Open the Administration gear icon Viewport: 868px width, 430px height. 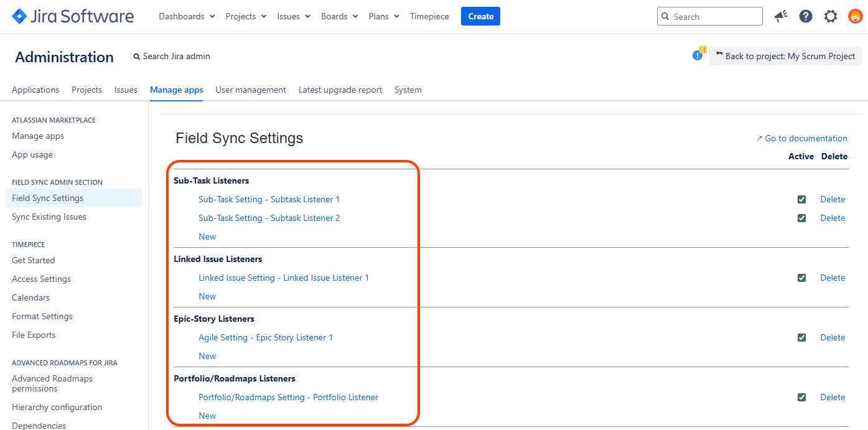click(831, 16)
